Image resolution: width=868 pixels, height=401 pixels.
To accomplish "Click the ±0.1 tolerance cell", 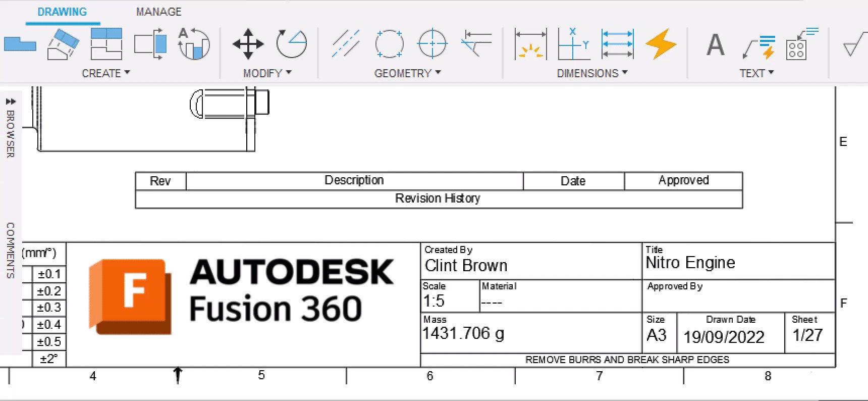I will tap(49, 274).
